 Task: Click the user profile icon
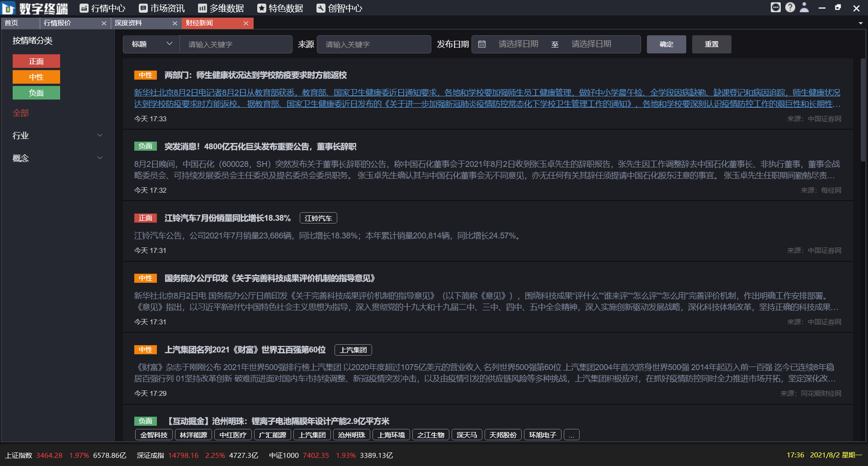[805, 7]
